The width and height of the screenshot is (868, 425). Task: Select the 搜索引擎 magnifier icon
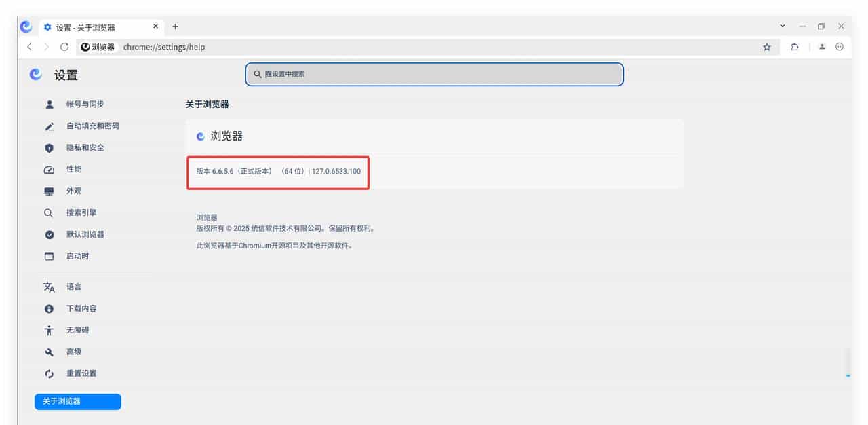point(48,212)
